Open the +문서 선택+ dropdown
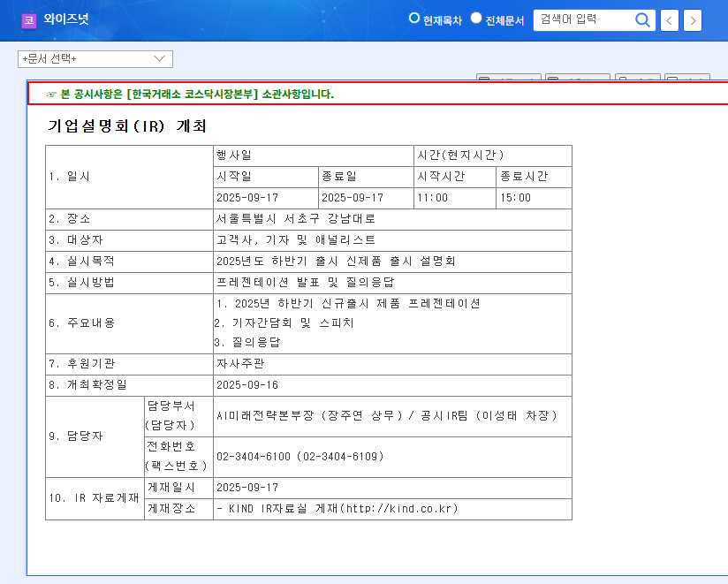This screenshot has height=584, width=728. click(95, 59)
